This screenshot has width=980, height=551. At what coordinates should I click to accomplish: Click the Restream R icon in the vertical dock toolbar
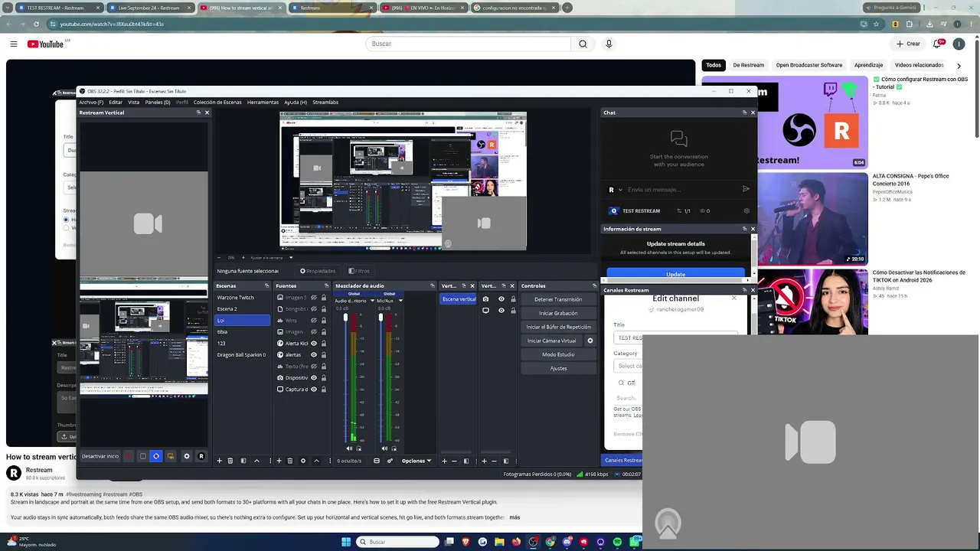click(x=201, y=456)
